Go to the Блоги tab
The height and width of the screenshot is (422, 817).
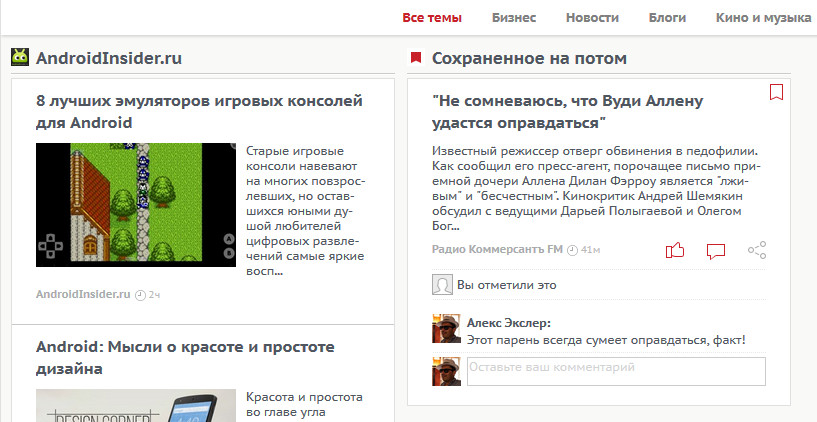(x=667, y=18)
